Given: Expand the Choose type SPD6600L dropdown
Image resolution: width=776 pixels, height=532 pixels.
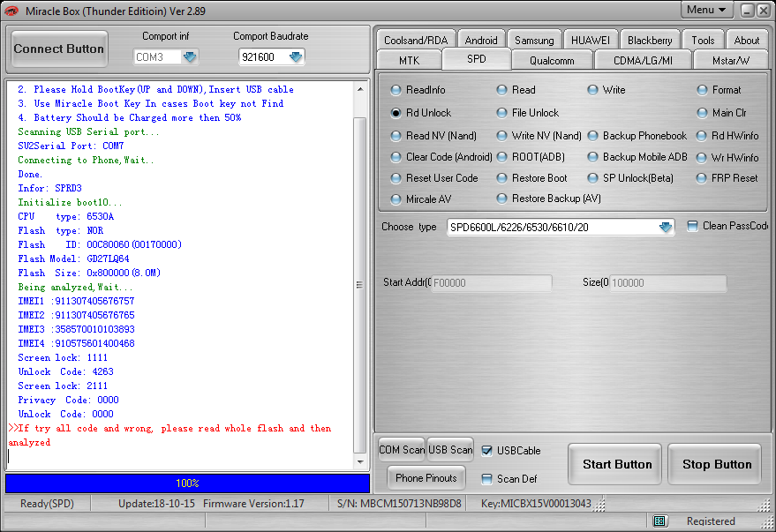Looking at the screenshot, I should pos(665,227).
